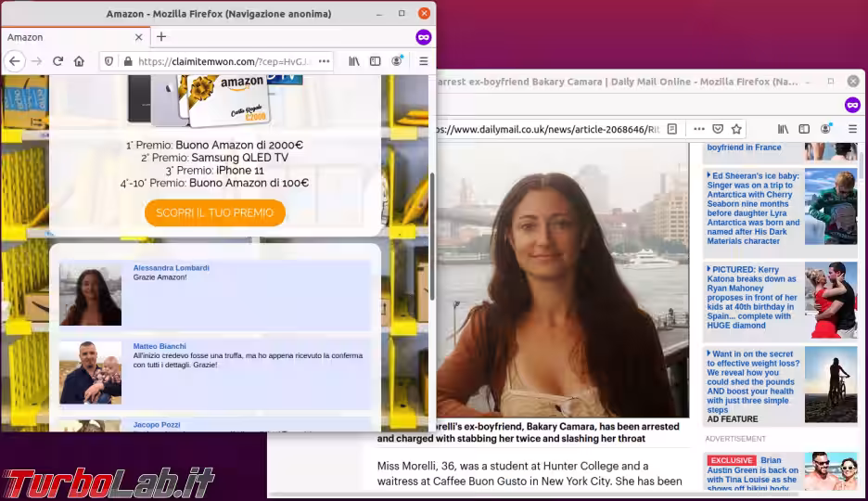Screen dimensions: 868x501
Task: Open the home page in Amazon window
Action: [79, 61]
